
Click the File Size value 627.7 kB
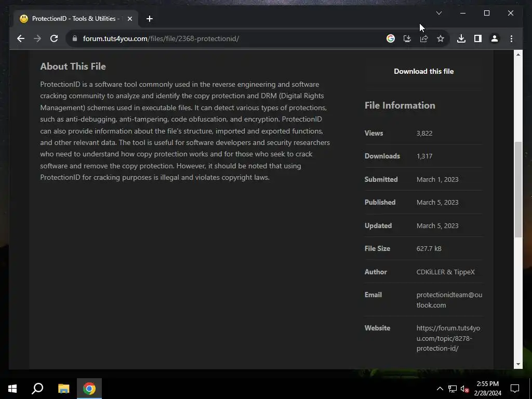[429, 249]
